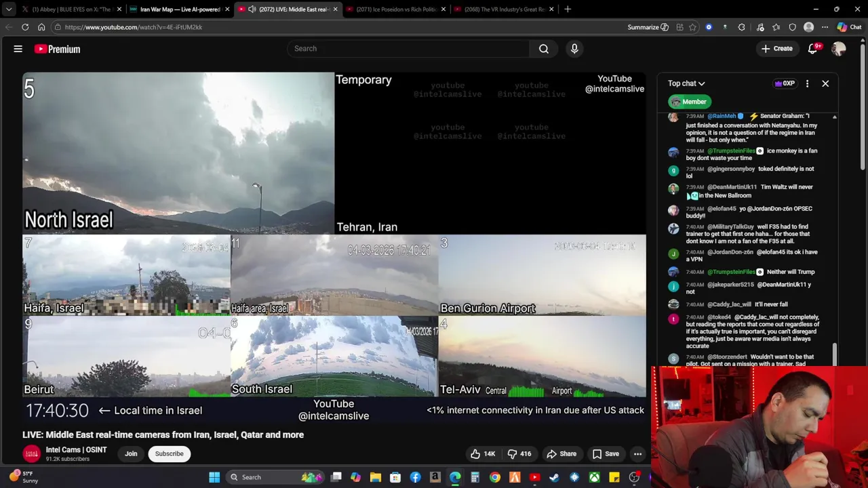Open Microsoft Store from taskbar
This screenshot has width=868, height=488.
tap(395, 477)
